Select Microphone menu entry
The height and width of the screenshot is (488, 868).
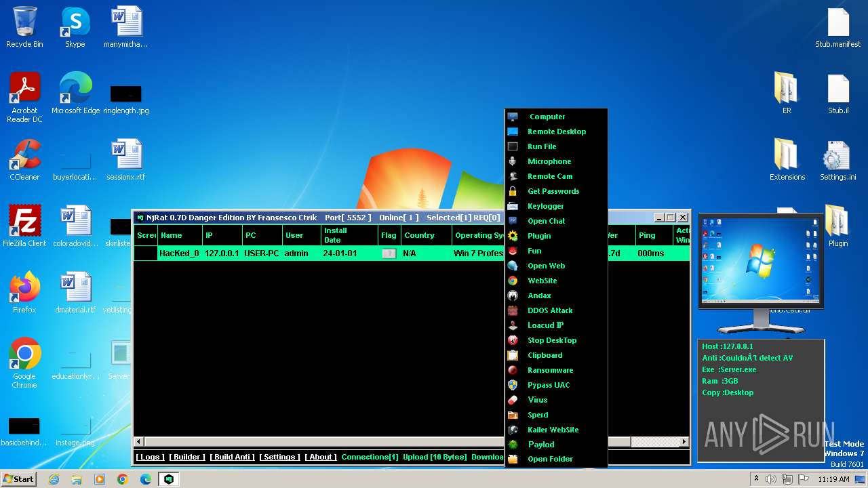pos(556,161)
